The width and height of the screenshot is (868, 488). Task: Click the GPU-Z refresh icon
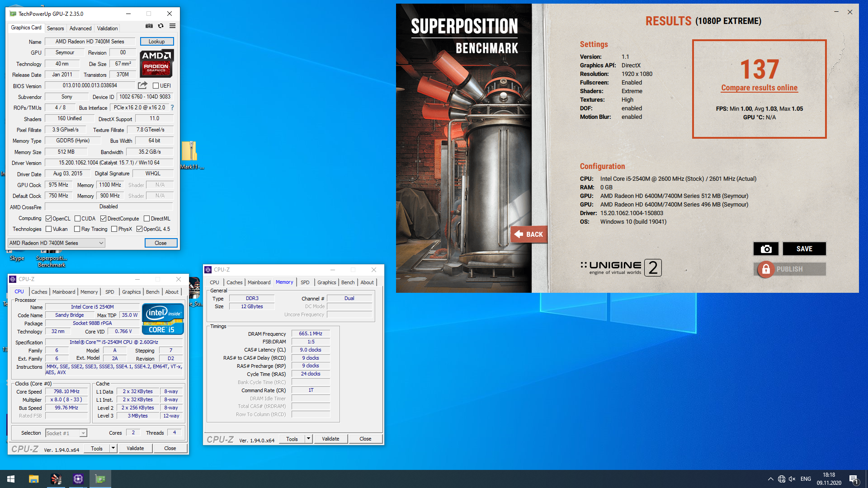point(160,26)
